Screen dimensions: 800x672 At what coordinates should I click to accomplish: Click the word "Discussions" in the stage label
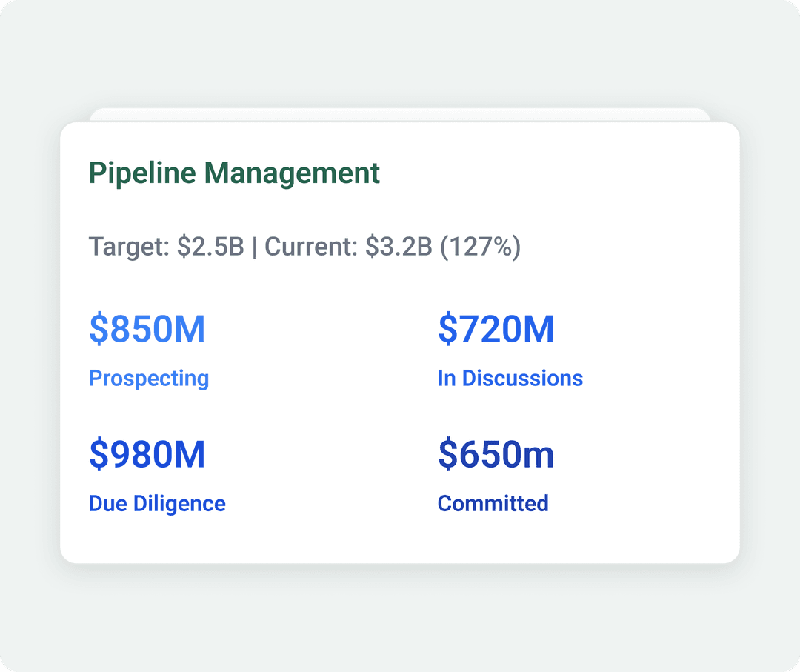pos(522,379)
